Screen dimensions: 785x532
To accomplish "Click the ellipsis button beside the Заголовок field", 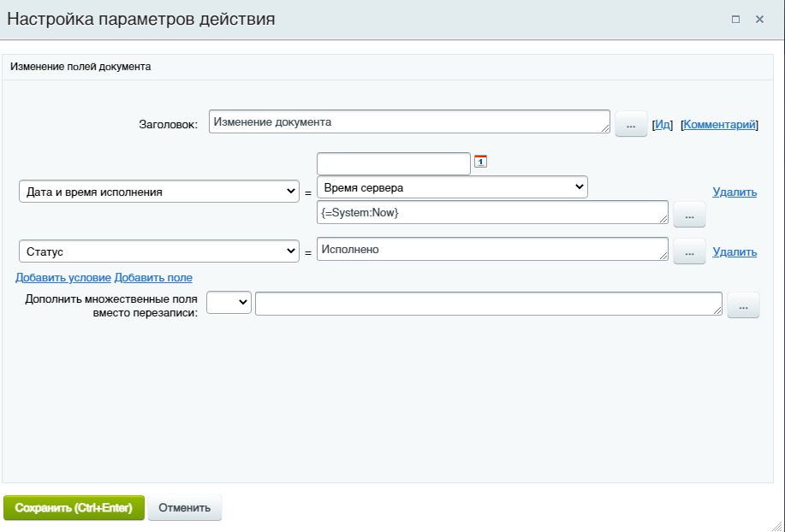I will (631, 123).
